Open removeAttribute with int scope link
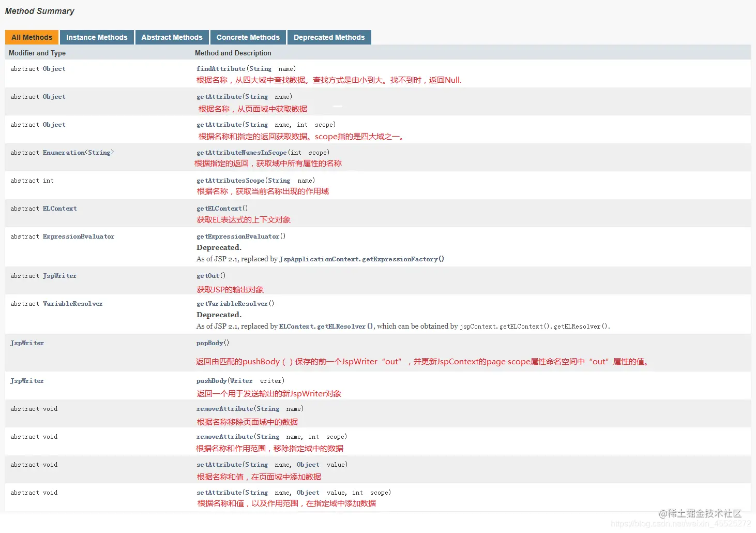The height and width of the screenshot is (533, 756). (x=225, y=437)
